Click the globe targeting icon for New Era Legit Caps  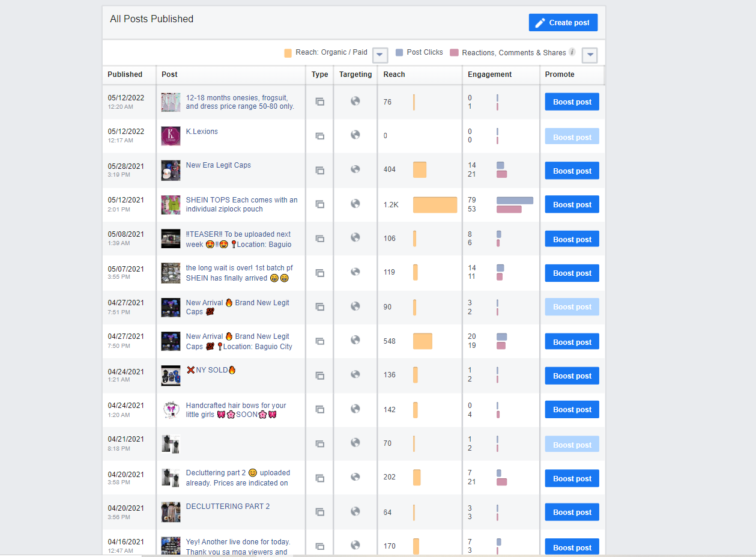click(x=355, y=169)
